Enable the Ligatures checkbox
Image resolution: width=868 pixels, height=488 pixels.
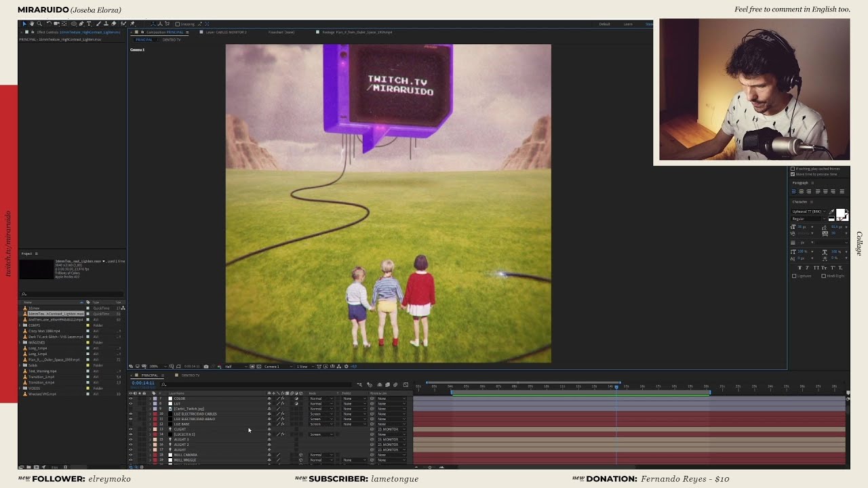[x=794, y=276]
